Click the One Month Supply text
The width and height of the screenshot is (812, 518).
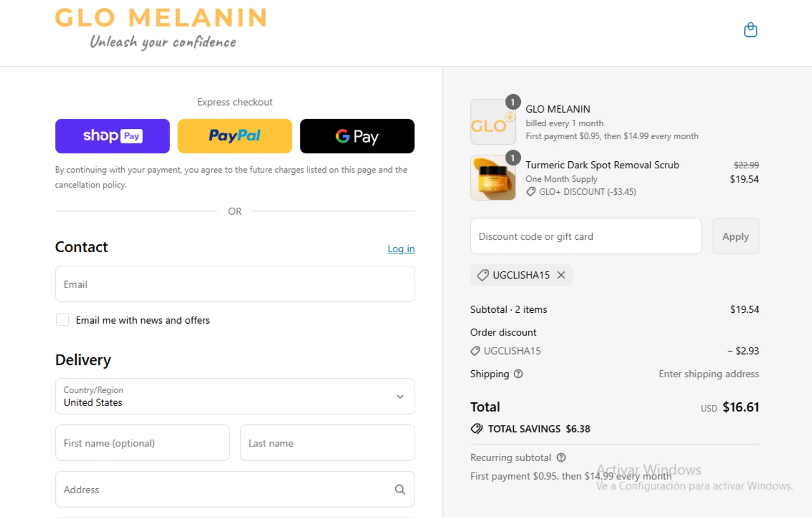(x=561, y=179)
